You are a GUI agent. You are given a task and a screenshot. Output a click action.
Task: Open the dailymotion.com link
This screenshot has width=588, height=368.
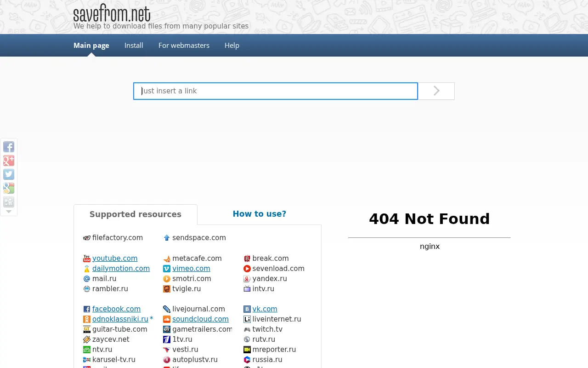[121, 269]
